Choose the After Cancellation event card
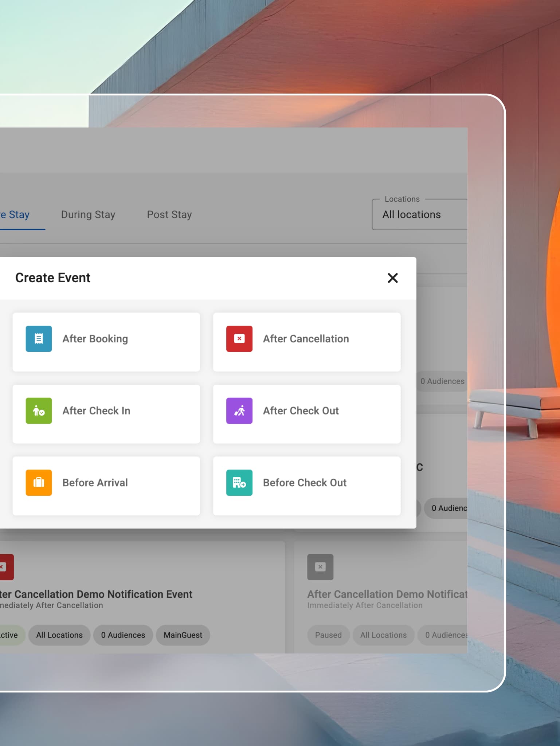 307,342
